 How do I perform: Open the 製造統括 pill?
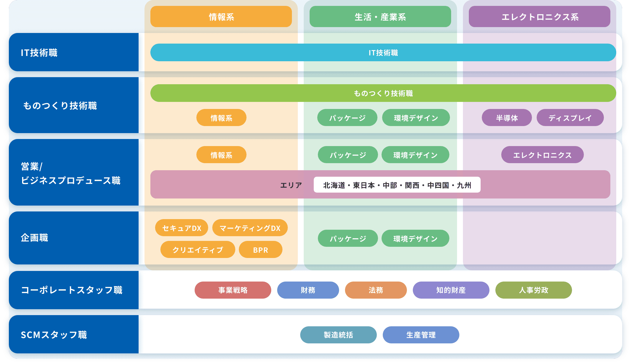click(338, 335)
